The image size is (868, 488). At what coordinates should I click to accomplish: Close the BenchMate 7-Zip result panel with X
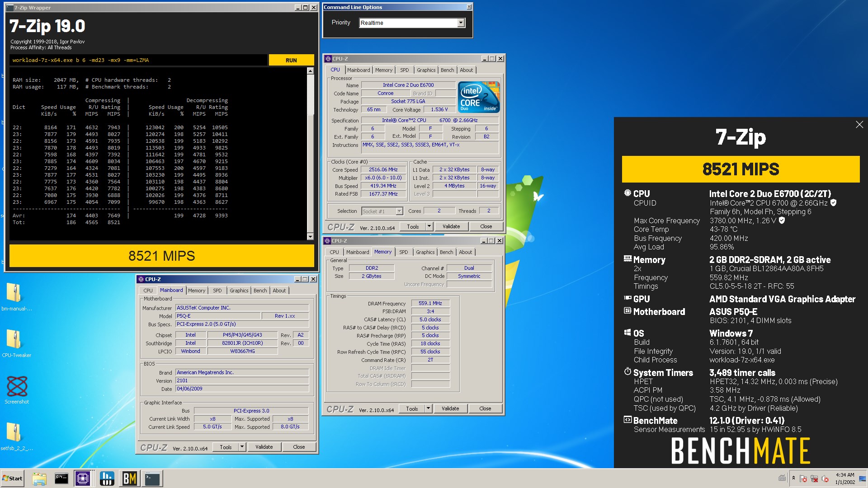[859, 125]
